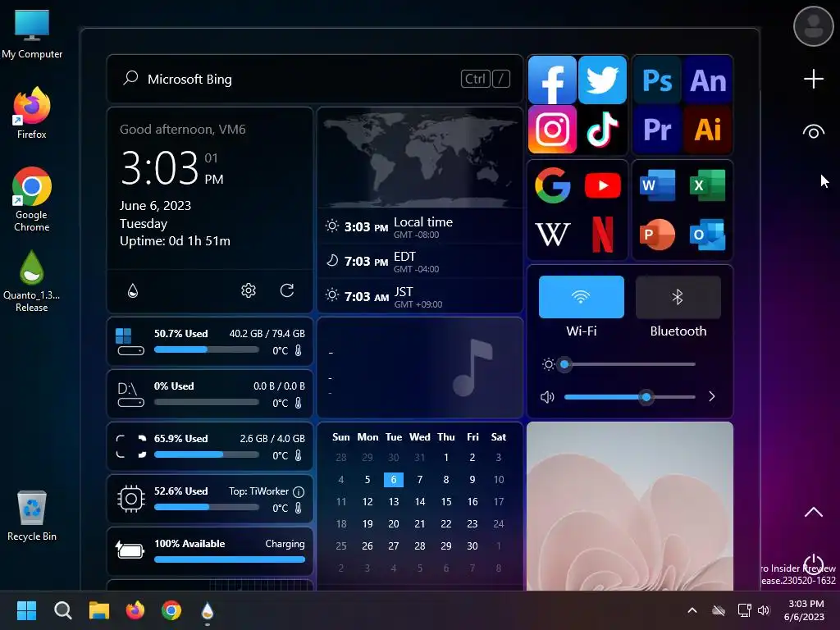This screenshot has width=840, height=630.
Task: Click the JST time zone row
Action: click(x=419, y=297)
